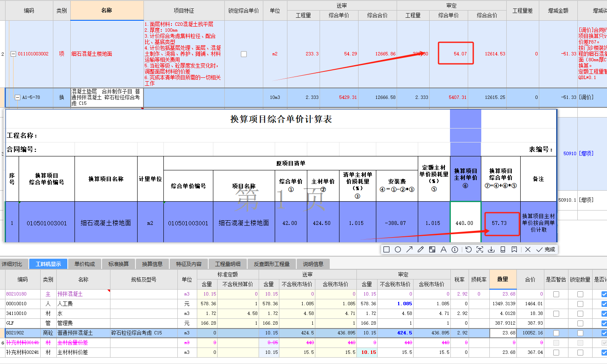Select the mosaic blur tool
The image size is (607, 364).
click(x=432, y=249)
